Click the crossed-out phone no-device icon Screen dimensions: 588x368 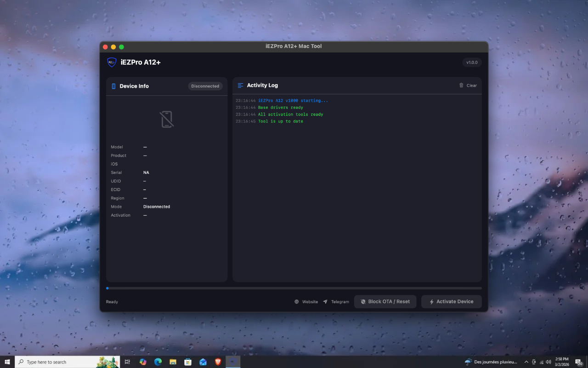tap(167, 119)
